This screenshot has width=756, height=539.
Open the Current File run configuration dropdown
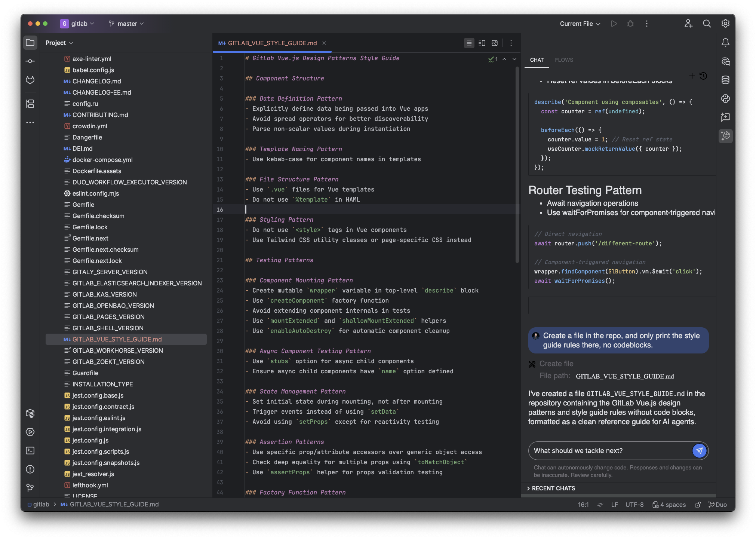pyautogui.click(x=579, y=23)
